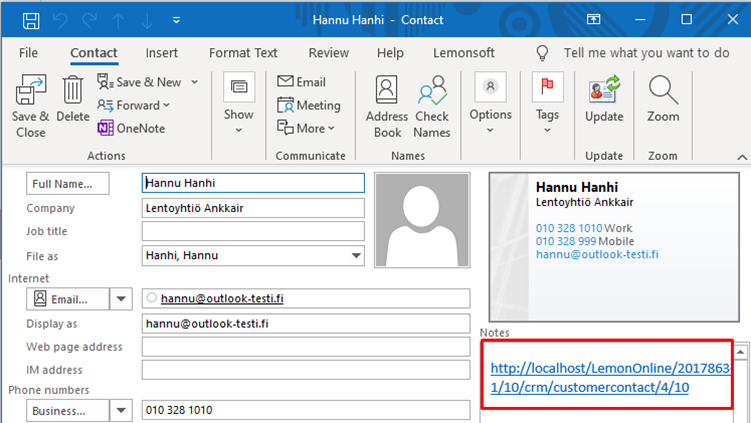Click the Zoom magnifier

[663, 99]
